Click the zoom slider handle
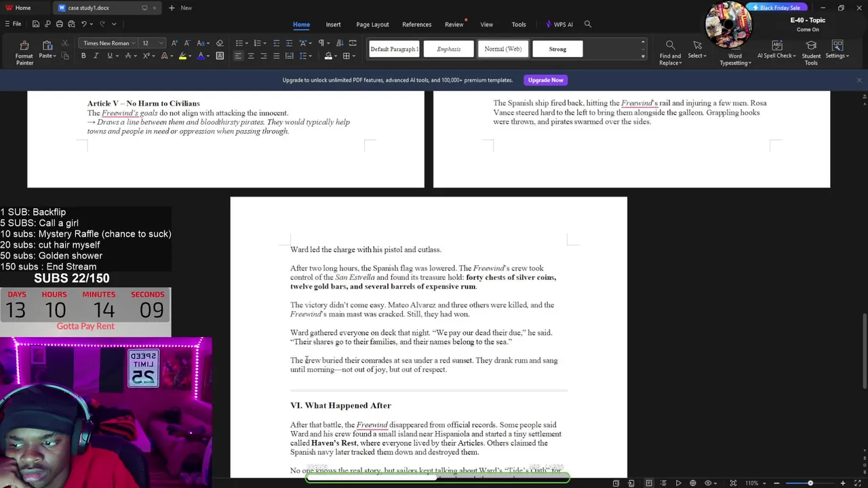 click(810, 483)
